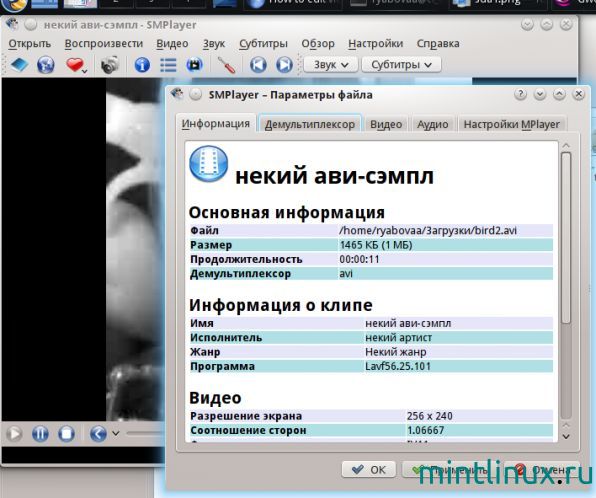Take a screenshot with camera icon
The image size is (596, 498).
[x=109, y=65]
